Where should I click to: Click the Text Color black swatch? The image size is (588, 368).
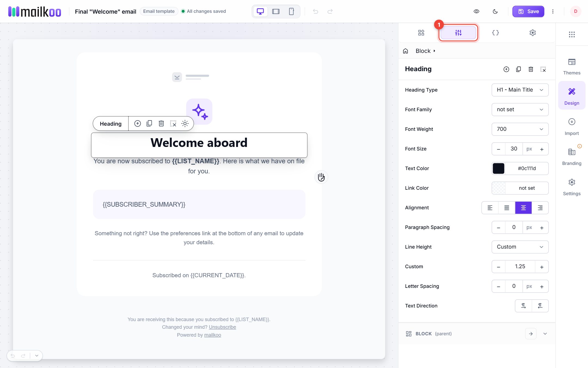pos(498,168)
